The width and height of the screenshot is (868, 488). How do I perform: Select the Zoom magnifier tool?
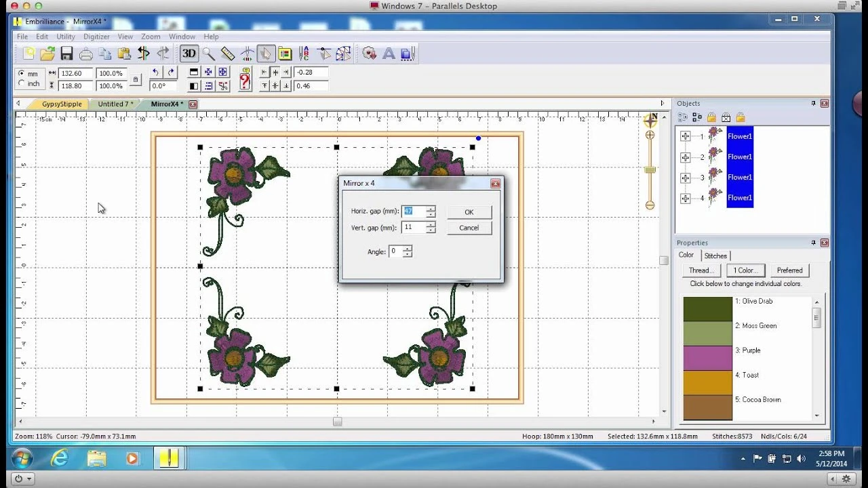[208, 54]
